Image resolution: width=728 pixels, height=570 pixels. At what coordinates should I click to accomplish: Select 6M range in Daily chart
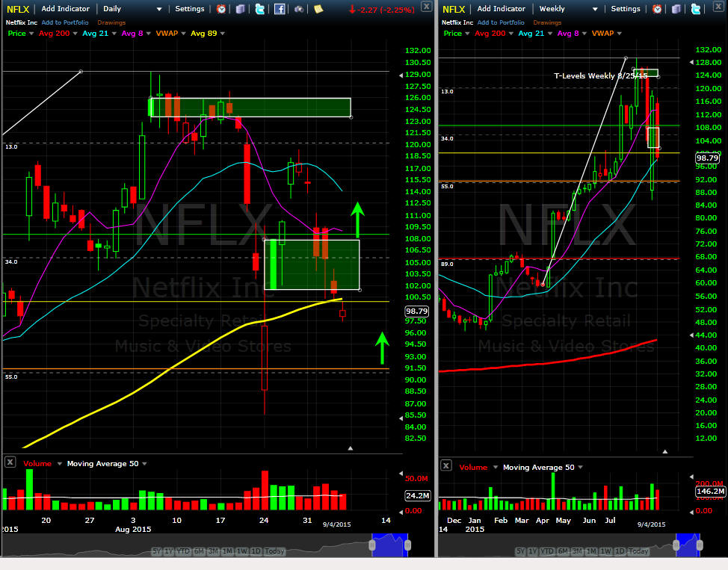[199, 551]
